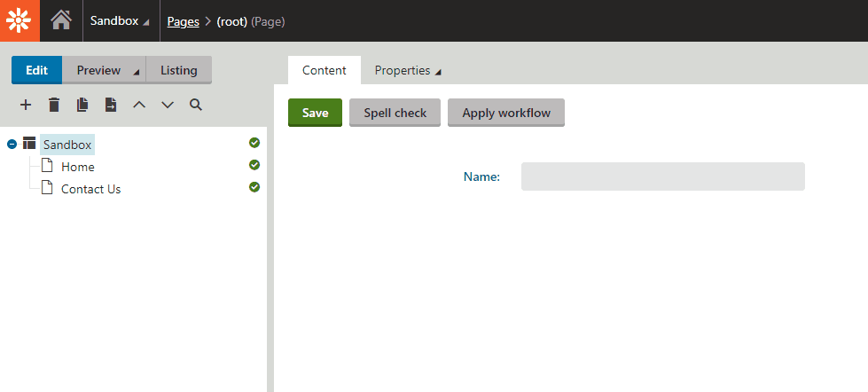Move page up in the tree
This screenshot has height=392, width=868.
click(139, 105)
